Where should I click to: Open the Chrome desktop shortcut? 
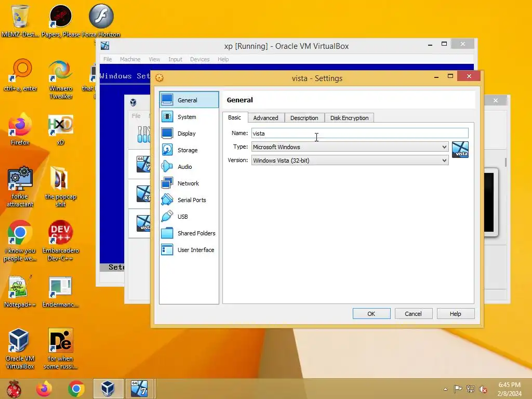click(20, 241)
